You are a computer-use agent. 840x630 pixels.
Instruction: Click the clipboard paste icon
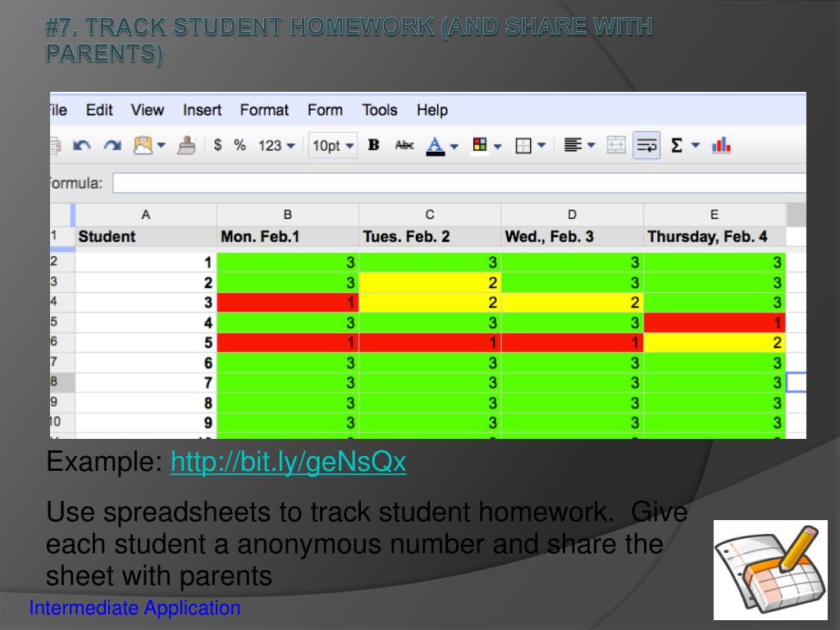[143, 145]
